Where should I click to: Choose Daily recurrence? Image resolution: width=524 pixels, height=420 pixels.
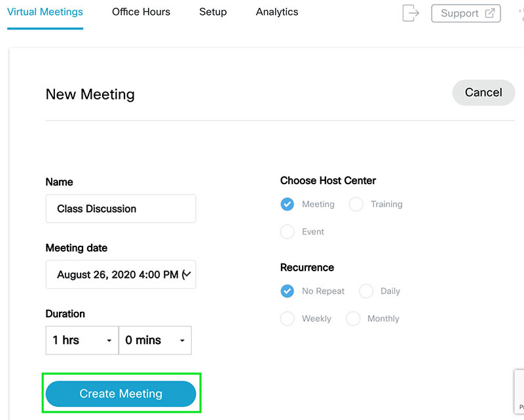(x=366, y=291)
